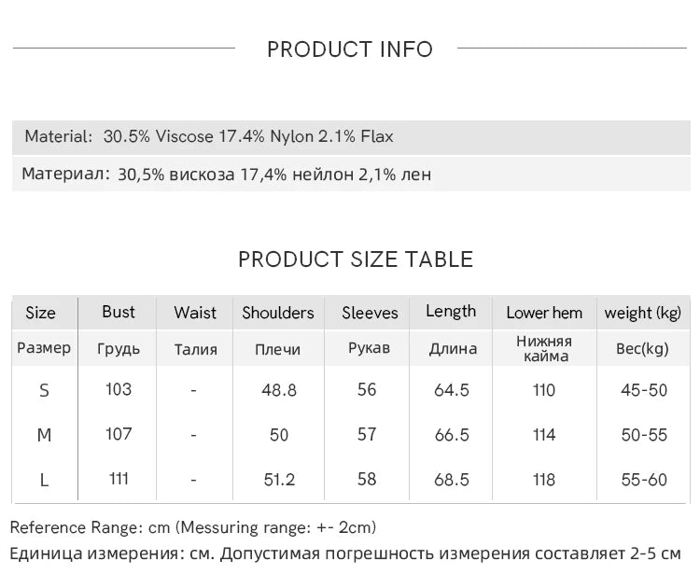
Task: Select the Bust column header
Action: point(119,312)
